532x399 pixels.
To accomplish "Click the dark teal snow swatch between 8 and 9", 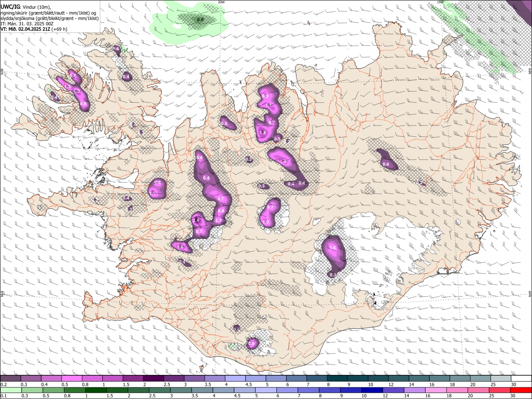I will pyautogui.click(x=337, y=378).
